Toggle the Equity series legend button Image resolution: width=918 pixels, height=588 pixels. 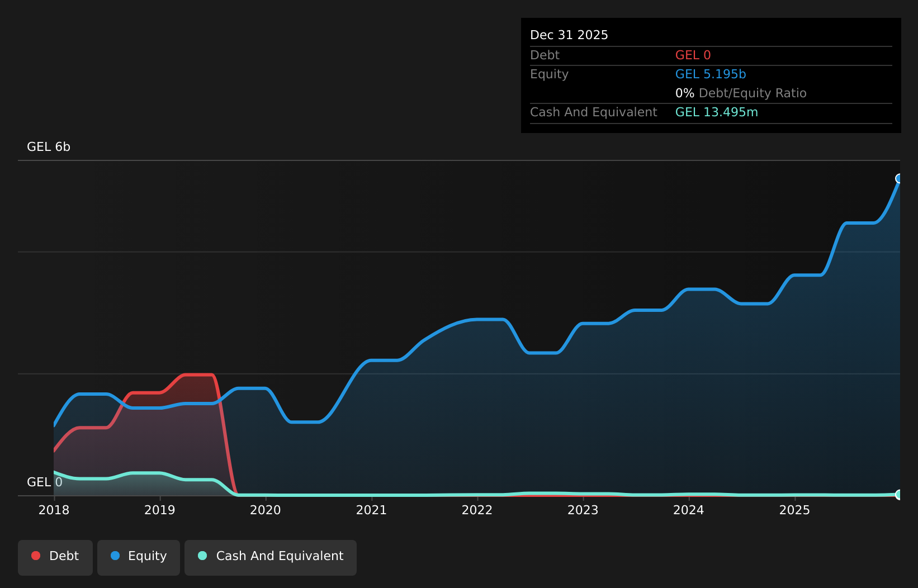point(139,557)
